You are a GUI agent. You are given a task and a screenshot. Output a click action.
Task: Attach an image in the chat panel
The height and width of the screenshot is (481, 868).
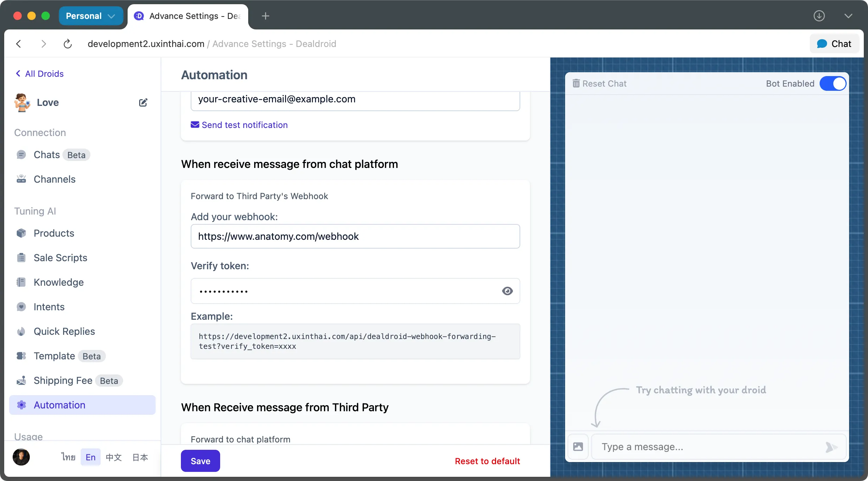pos(578,446)
